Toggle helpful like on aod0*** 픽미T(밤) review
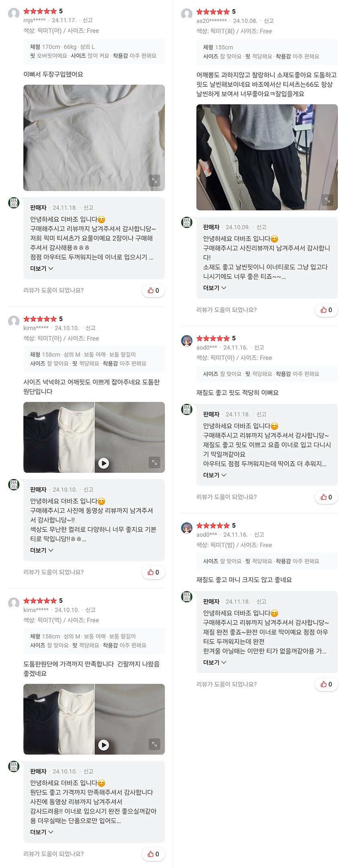Screen dimensions: 346x868 pyautogui.click(x=326, y=684)
